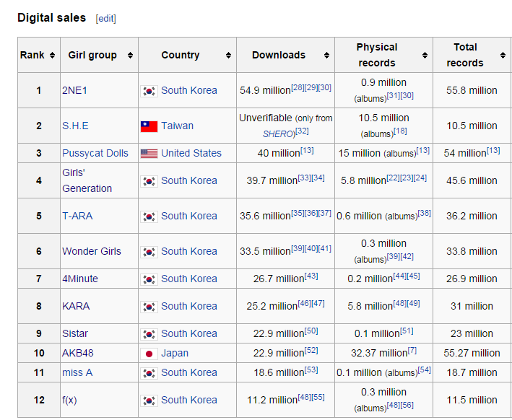Open citation [13] beside 40 million
512x420 pixels.
click(x=307, y=150)
